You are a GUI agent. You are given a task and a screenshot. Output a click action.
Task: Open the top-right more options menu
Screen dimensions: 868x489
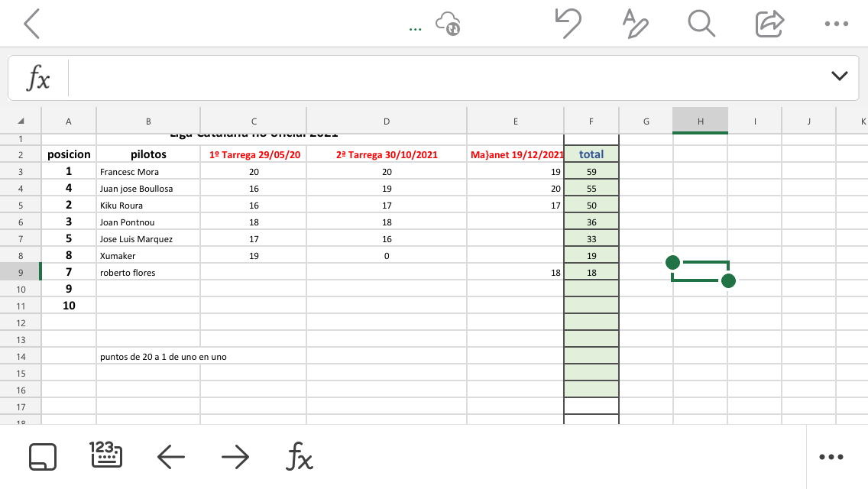click(837, 24)
